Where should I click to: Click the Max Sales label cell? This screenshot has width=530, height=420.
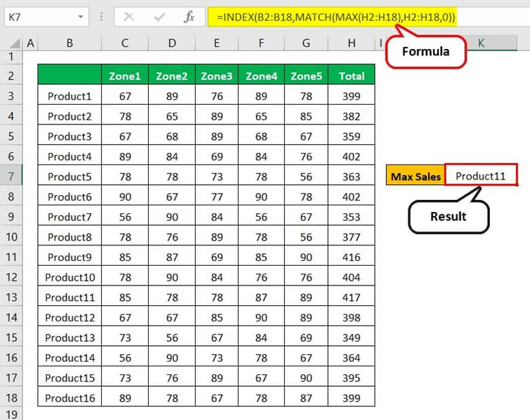click(415, 175)
